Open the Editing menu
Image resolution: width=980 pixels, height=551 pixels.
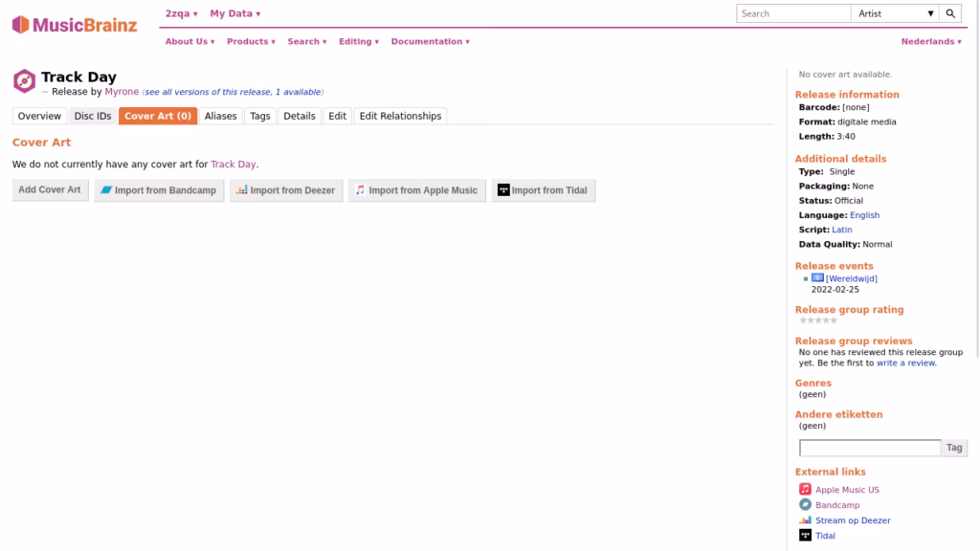tap(358, 41)
